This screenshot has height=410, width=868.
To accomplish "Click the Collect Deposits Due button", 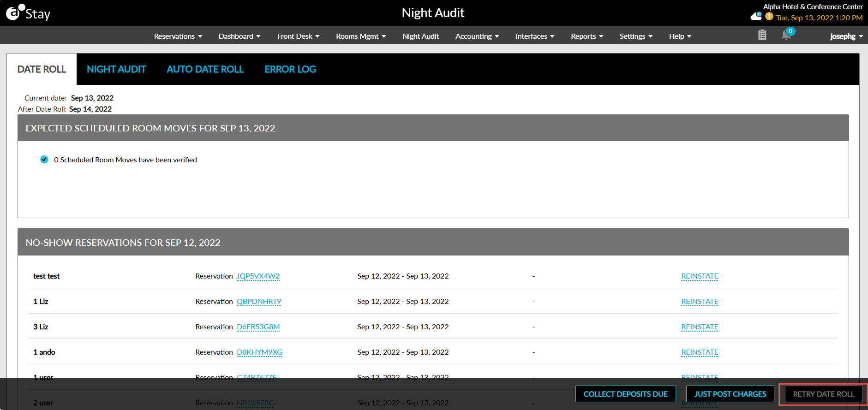I will pos(625,394).
